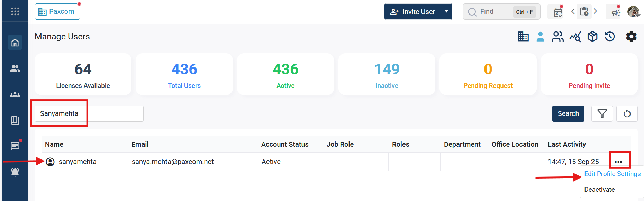This screenshot has height=201, width=644.
Task: Reset the search with refresh icon
Action: tap(627, 113)
